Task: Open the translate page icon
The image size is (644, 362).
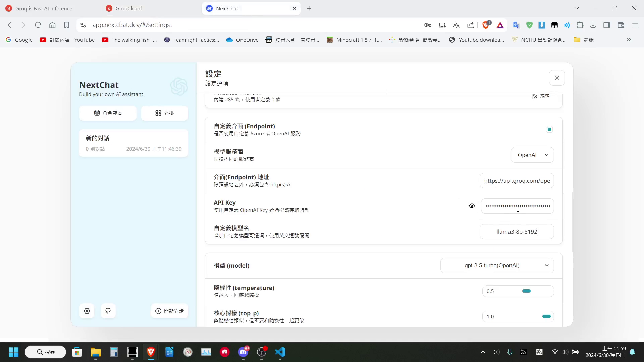Action: tap(456, 25)
